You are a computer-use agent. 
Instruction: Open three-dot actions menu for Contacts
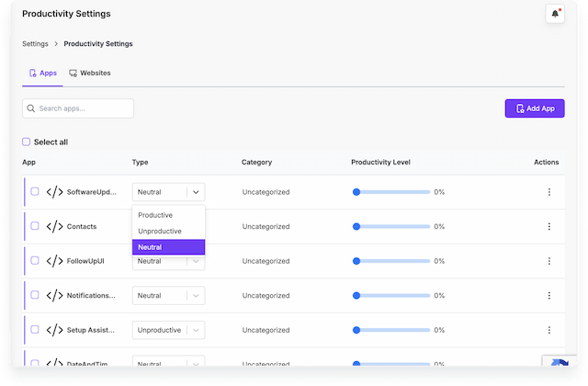point(549,226)
